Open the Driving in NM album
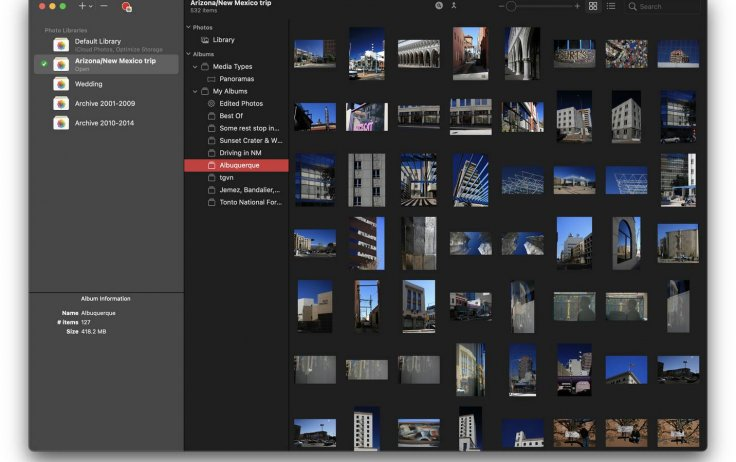This screenshot has height=462, width=736. pos(242,152)
